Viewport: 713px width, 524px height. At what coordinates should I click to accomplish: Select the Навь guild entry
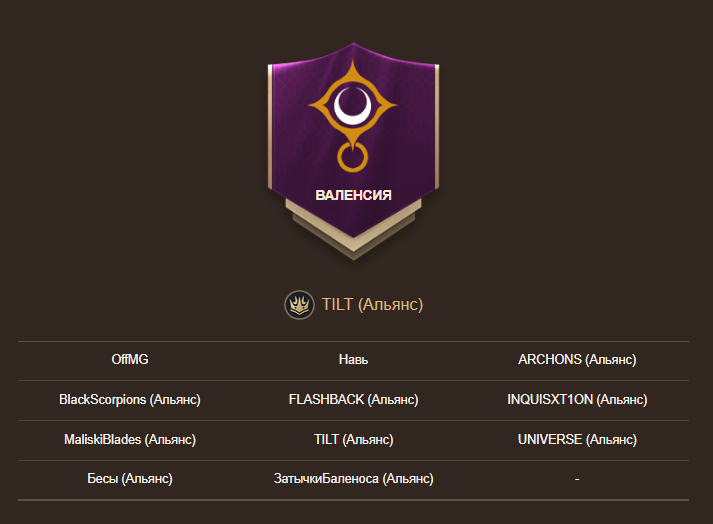[x=353, y=359]
